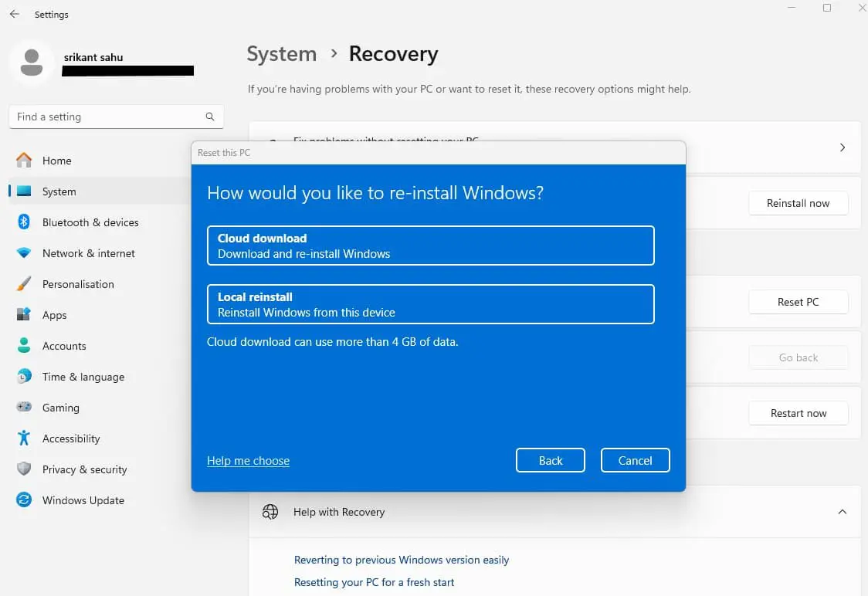Click the Restart now button
Image resolution: width=868 pixels, height=596 pixels.
coord(798,413)
